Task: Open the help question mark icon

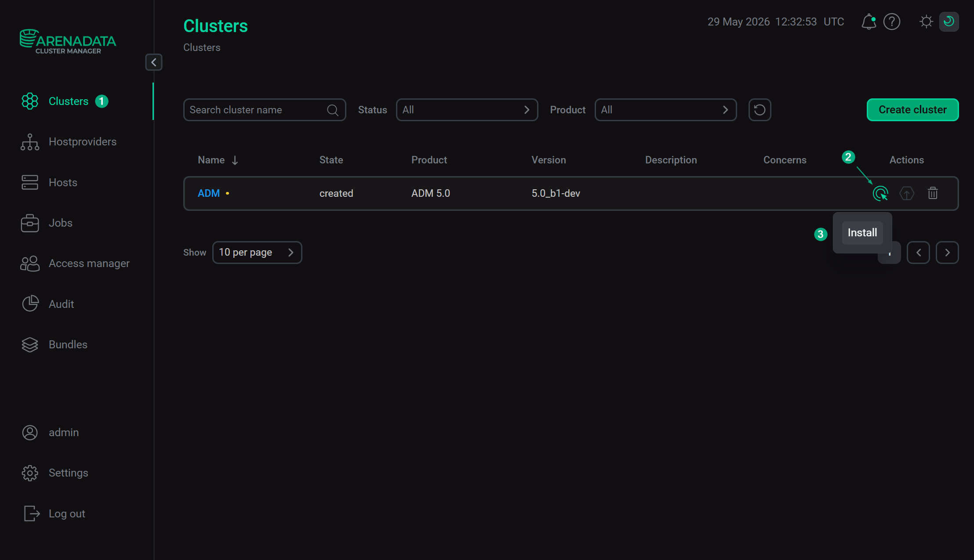Action: 892,22
